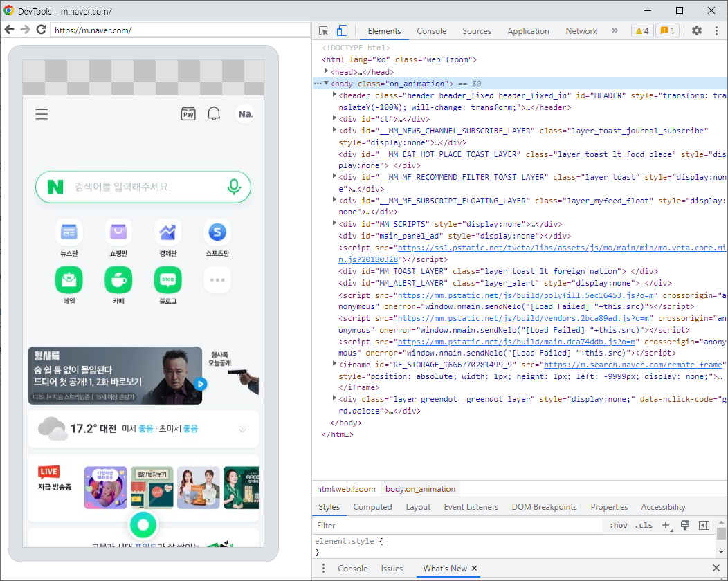This screenshot has height=581, width=728.
Task: Open the DOM Breakpoints tab
Action: [544, 507]
